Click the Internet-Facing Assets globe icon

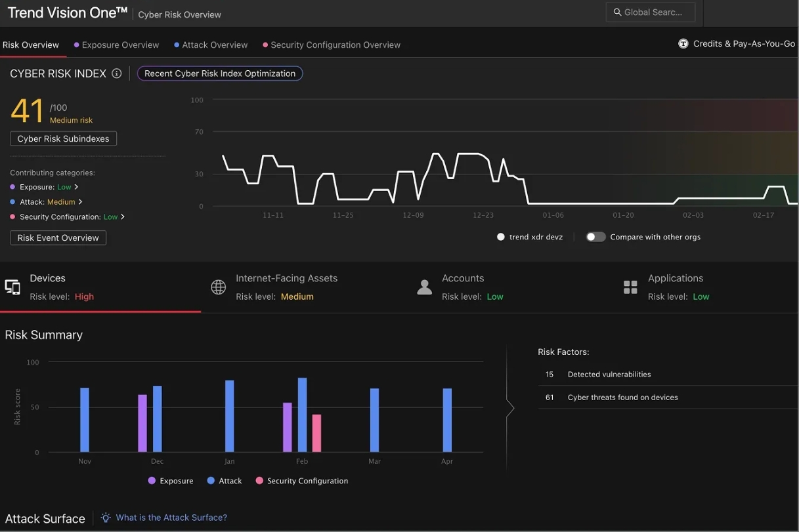[218, 287]
